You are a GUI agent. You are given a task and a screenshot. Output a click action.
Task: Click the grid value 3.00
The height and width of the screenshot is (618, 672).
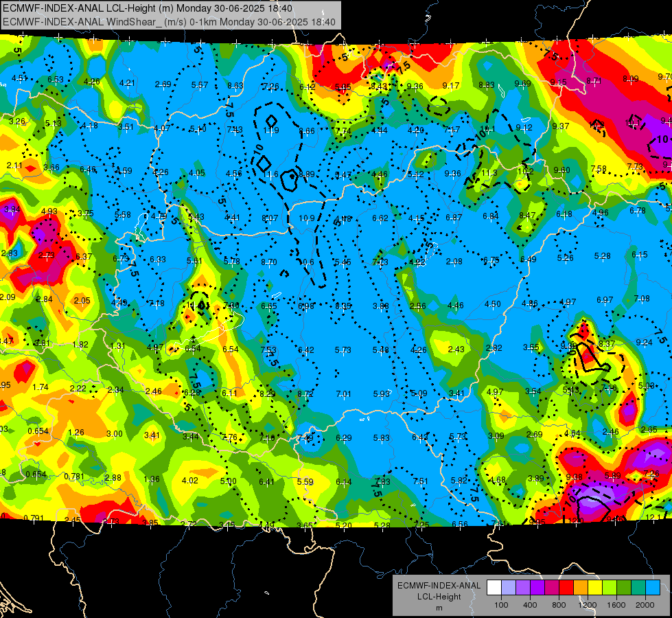tap(115, 434)
